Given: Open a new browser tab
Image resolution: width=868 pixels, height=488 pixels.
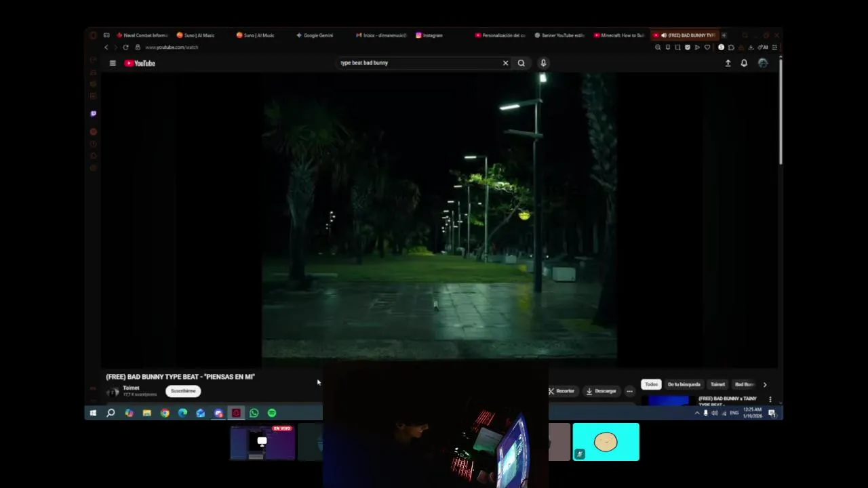Looking at the screenshot, I should tap(724, 35).
